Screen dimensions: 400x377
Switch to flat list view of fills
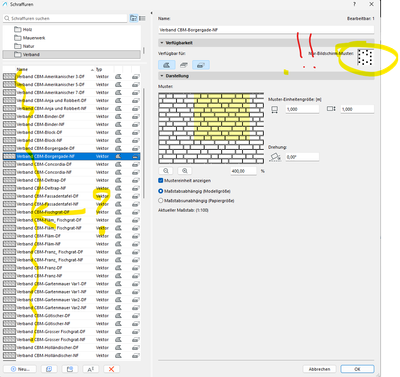pyautogui.click(x=142, y=18)
